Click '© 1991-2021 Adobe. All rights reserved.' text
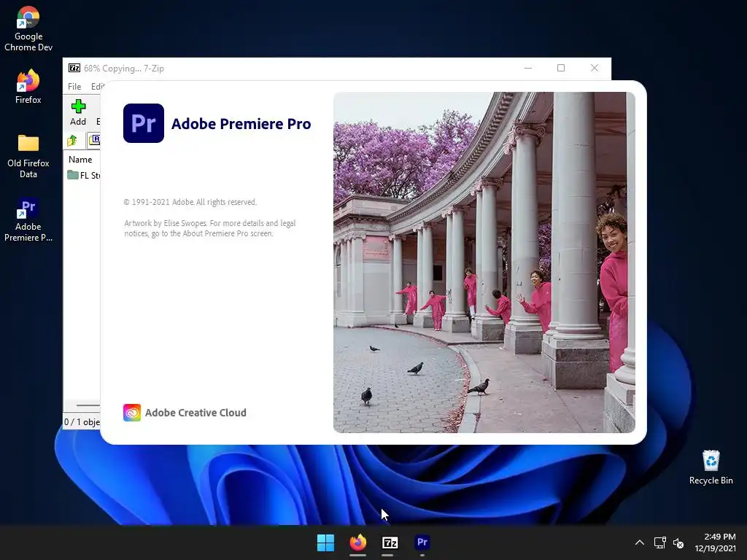This screenshot has height=560, width=747. (190, 202)
